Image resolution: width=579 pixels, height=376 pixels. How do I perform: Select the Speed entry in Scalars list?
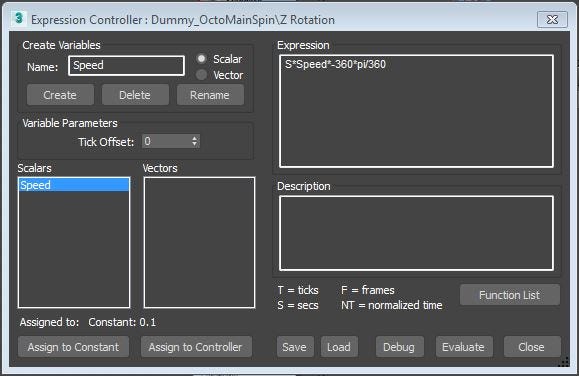coord(74,185)
